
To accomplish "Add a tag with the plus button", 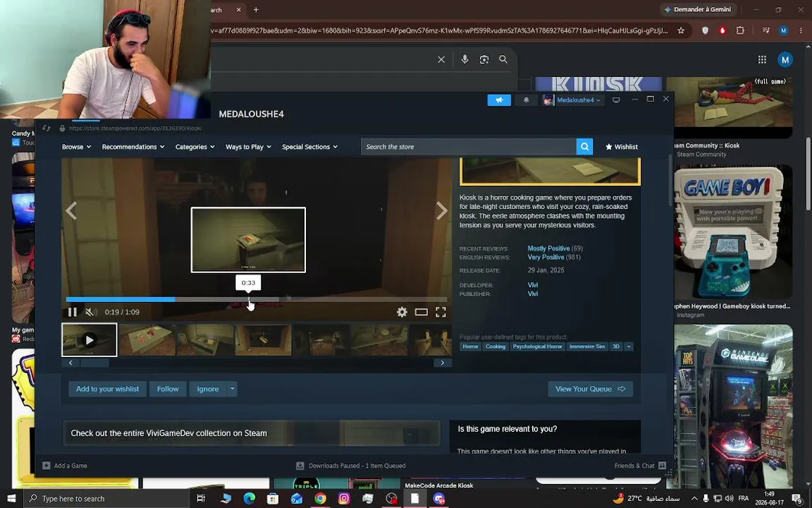I will pyautogui.click(x=629, y=346).
